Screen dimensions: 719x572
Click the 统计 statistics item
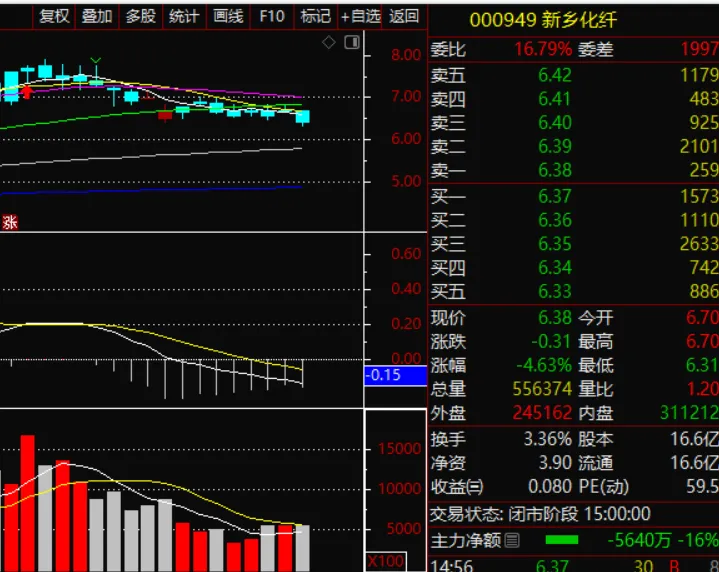184,17
